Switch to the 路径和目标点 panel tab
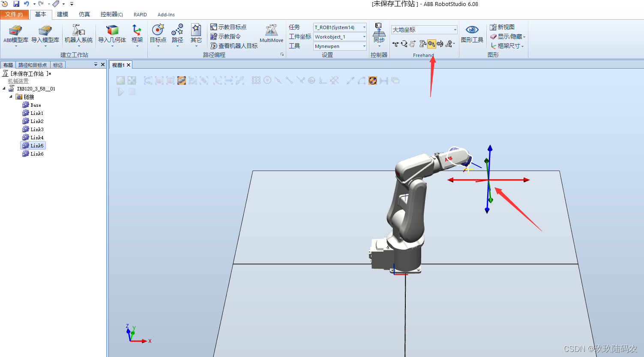644x357 pixels. [33, 65]
